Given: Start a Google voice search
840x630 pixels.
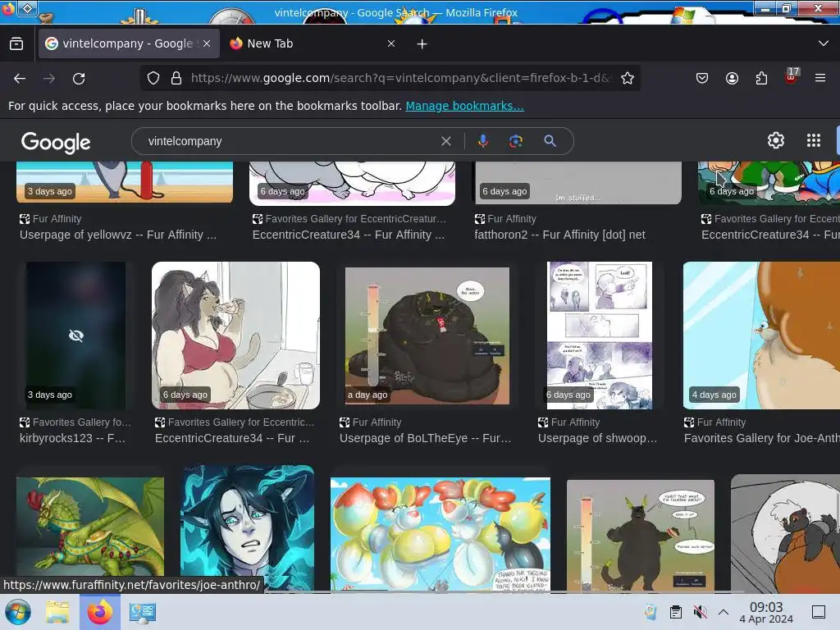Looking at the screenshot, I should pyautogui.click(x=482, y=141).
